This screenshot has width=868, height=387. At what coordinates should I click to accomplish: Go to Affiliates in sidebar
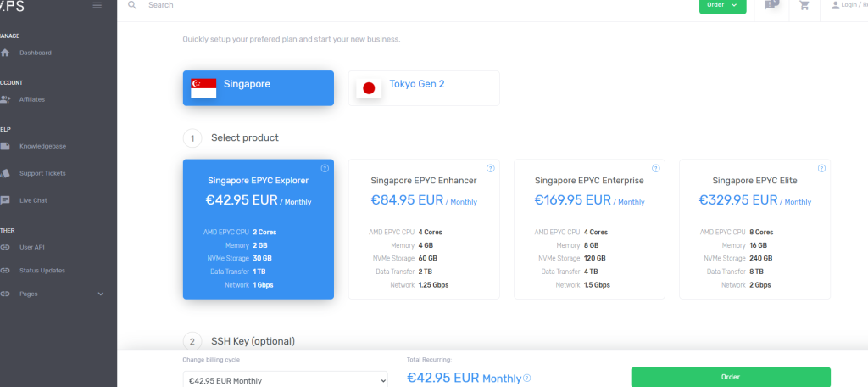(32, 99)
